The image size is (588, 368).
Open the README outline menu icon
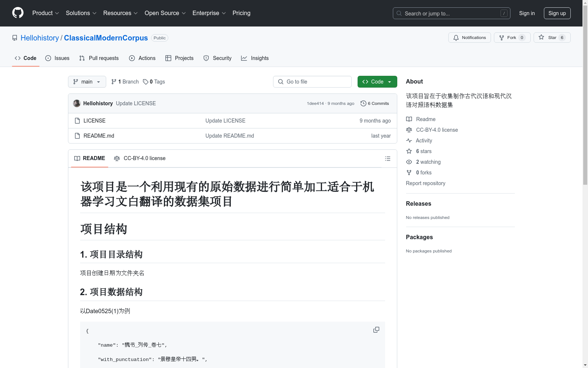pyautogui.click(x=387, y=159)
